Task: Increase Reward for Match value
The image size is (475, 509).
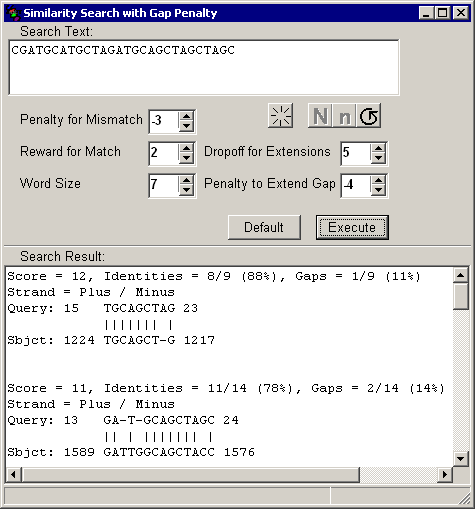Action: (x=186, y=148)
